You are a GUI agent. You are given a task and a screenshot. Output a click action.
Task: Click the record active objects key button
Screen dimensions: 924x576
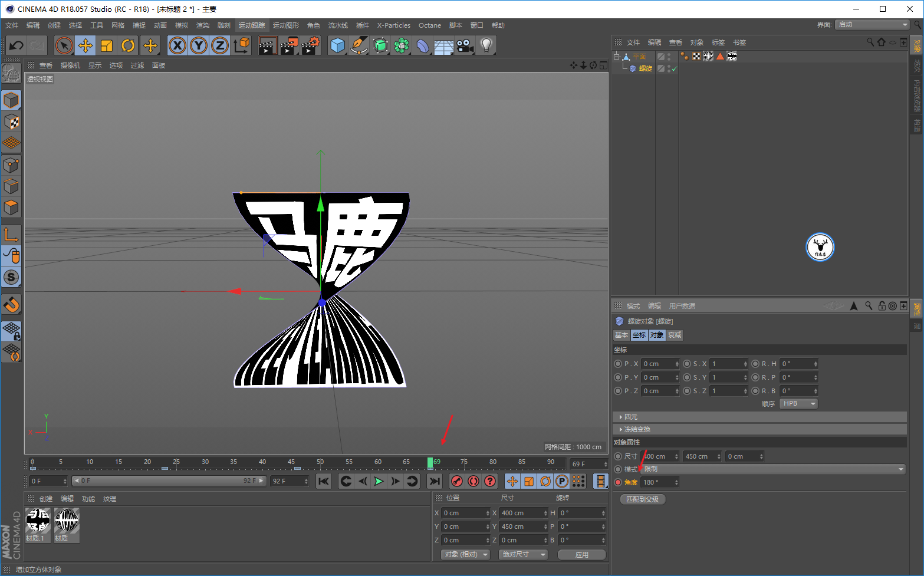coord(456,481)
